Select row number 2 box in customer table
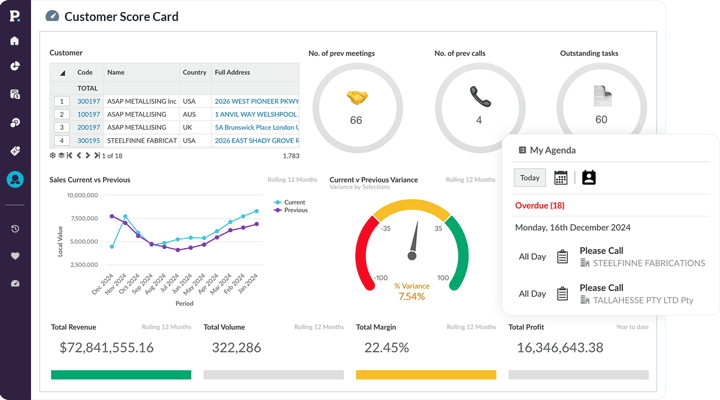720x400 pixels. [x=62, y=114]
